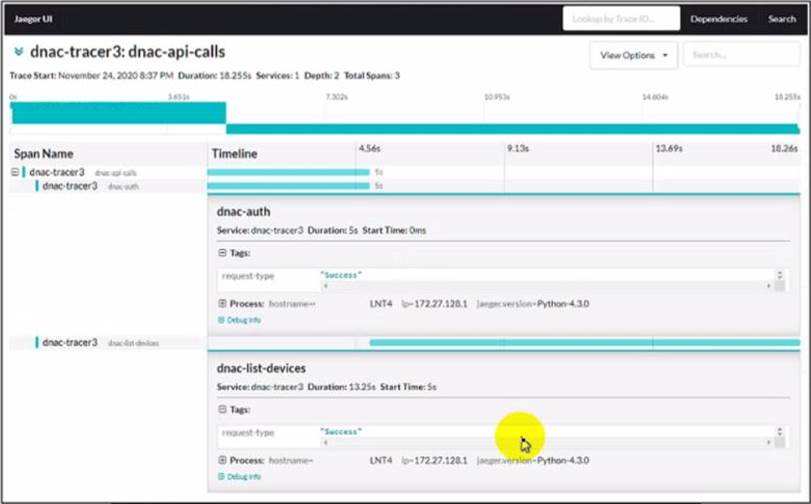Open the Dependencies page in top navigation

718,19
